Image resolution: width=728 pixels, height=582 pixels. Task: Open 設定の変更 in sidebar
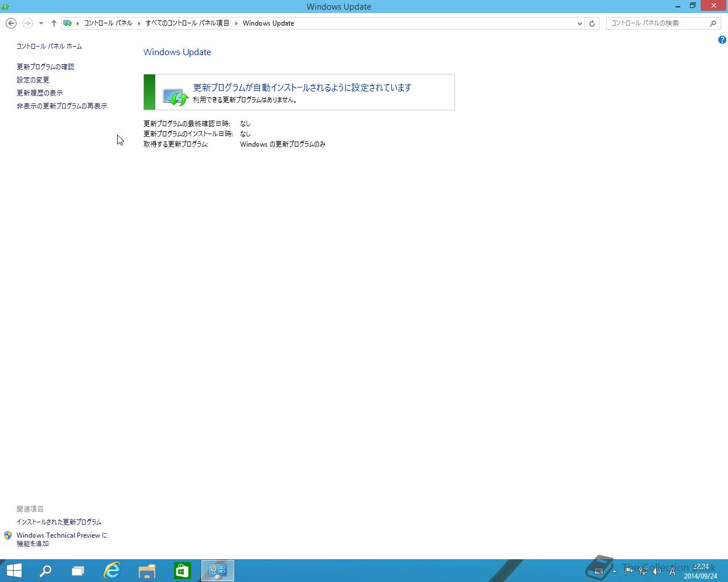[33, 80]
